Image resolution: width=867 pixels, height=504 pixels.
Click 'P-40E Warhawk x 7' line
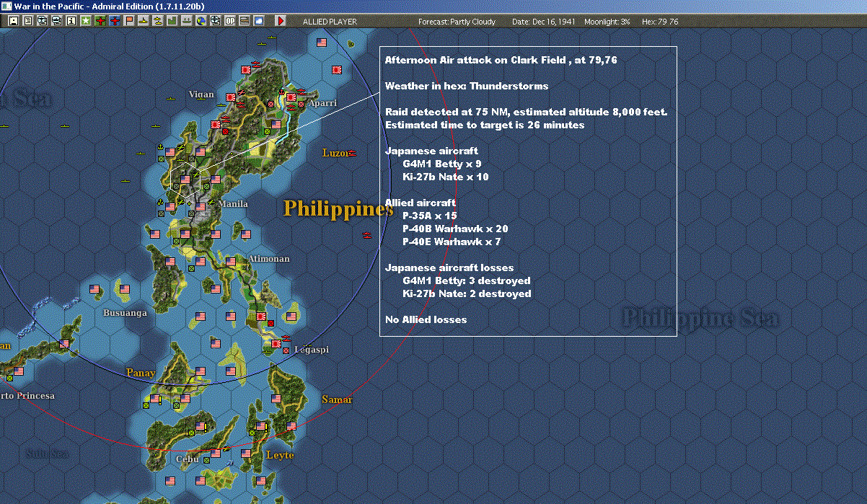tap(452, 242)
